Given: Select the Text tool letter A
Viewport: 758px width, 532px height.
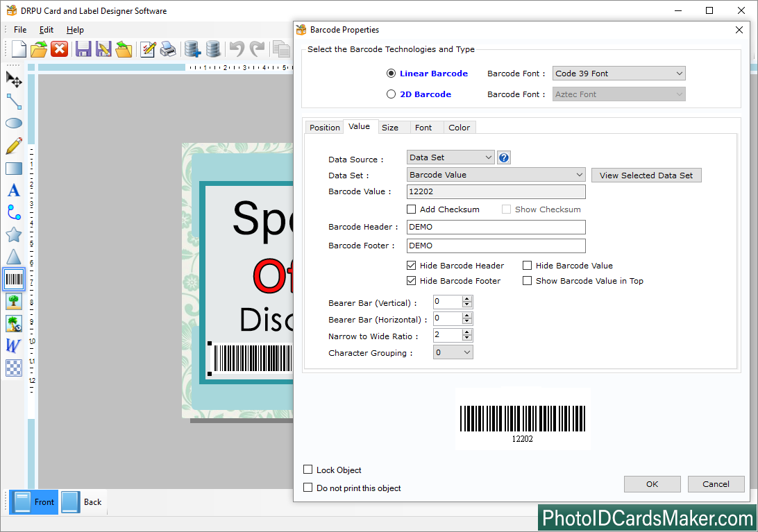Looking at the screenshot, I should (14, 190).
